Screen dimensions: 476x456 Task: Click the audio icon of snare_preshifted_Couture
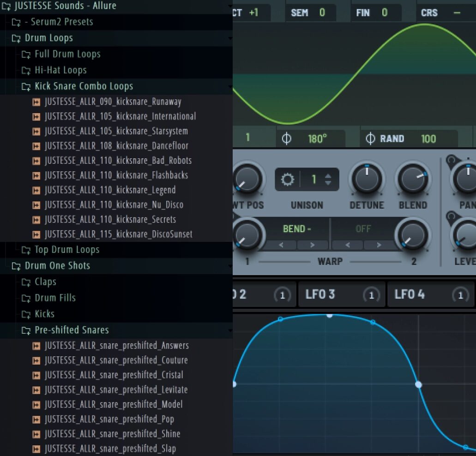36,361
